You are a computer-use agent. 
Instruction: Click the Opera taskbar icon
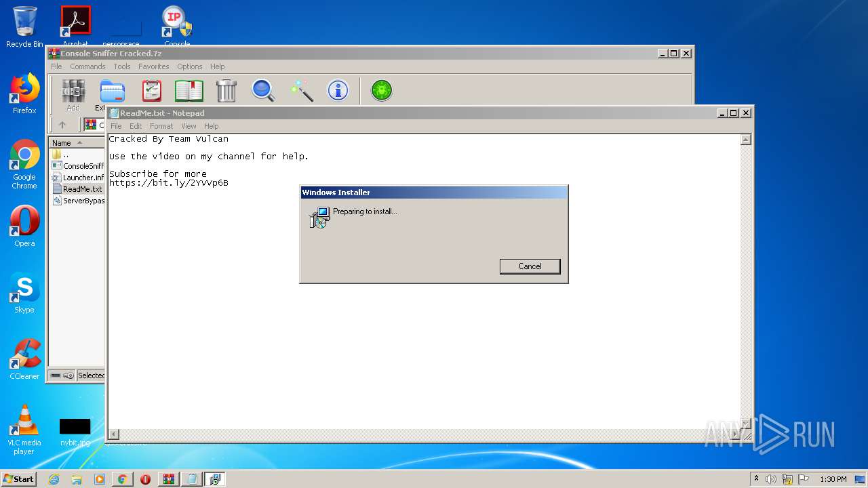pyautogui.click(x=145, y=479)
